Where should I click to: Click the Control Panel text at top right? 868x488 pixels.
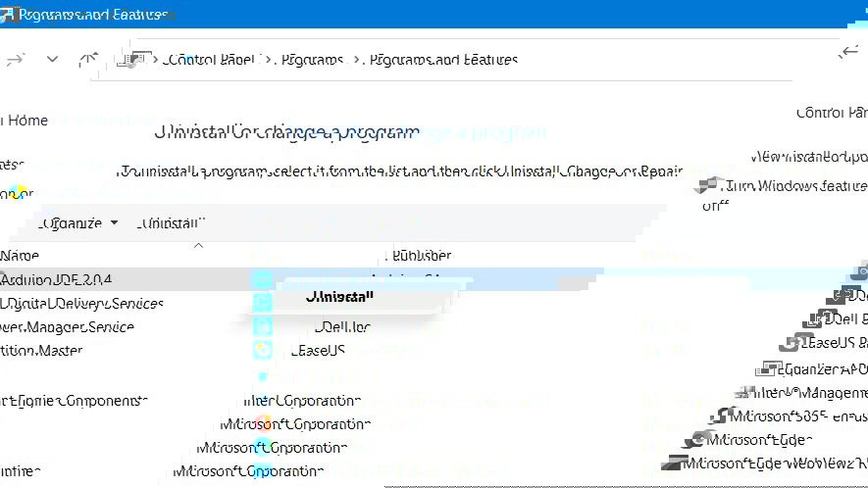click(832, 113)
